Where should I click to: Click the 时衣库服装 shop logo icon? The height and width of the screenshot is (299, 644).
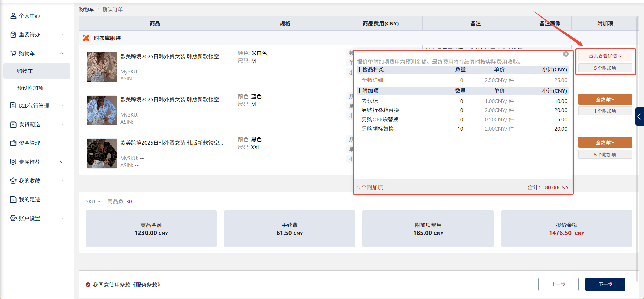[86, 38]
